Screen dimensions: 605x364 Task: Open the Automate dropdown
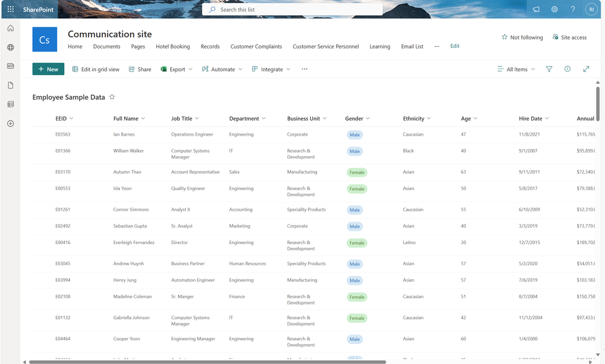click(x=222, y=70)
